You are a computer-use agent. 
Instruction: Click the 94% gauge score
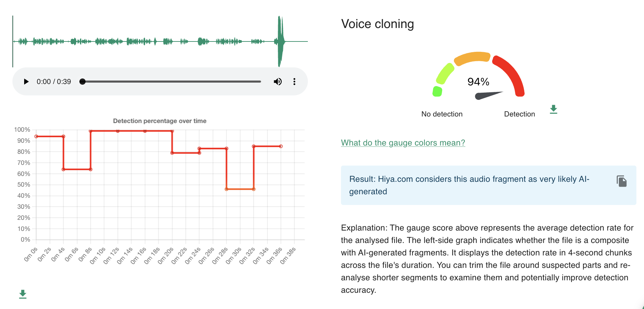point(478,82)
